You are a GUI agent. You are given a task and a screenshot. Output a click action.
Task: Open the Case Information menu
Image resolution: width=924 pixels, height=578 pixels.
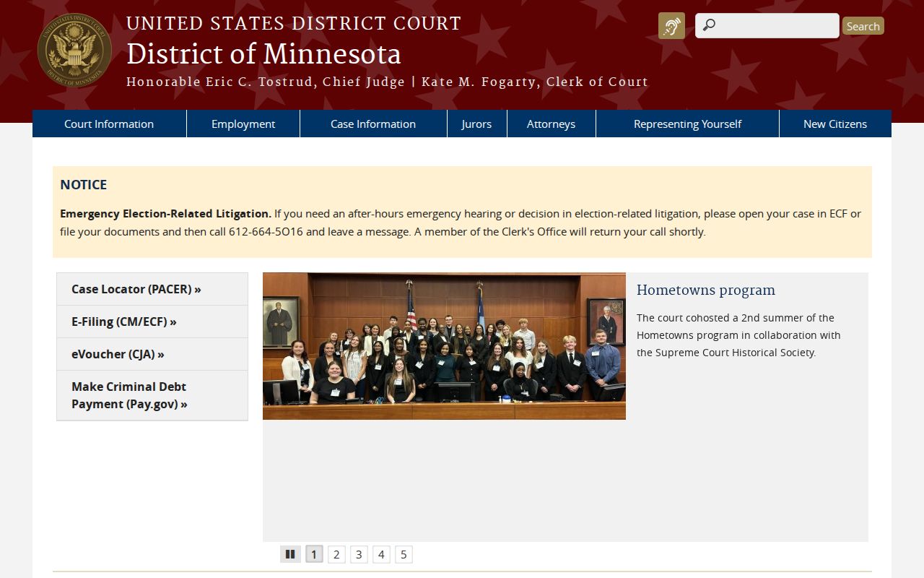click(x=373, y=124)
